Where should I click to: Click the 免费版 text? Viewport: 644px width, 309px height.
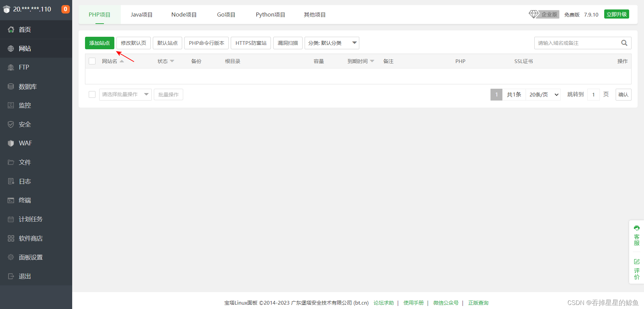tap(572, 15)
